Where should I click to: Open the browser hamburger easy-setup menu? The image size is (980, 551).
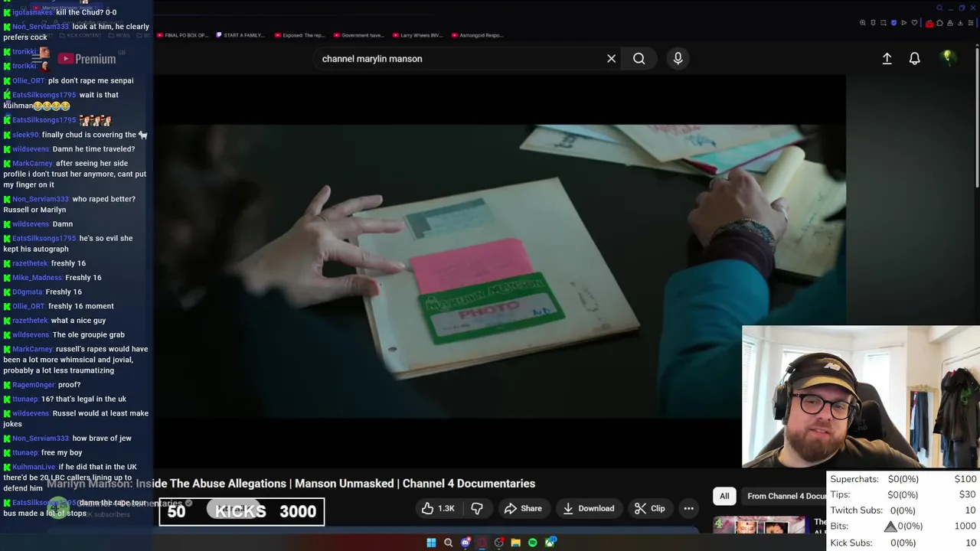coord(971,23)
